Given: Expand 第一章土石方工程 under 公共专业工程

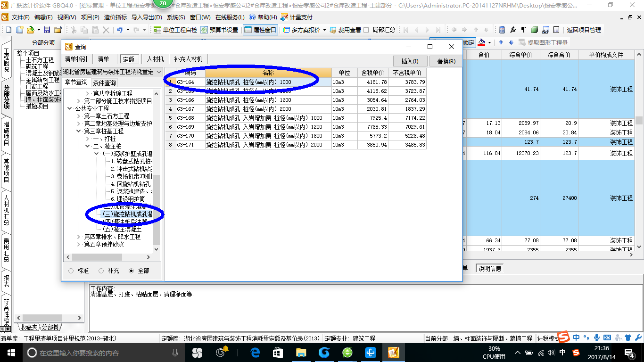Looking at the screenshot, I should click(79, 116).
